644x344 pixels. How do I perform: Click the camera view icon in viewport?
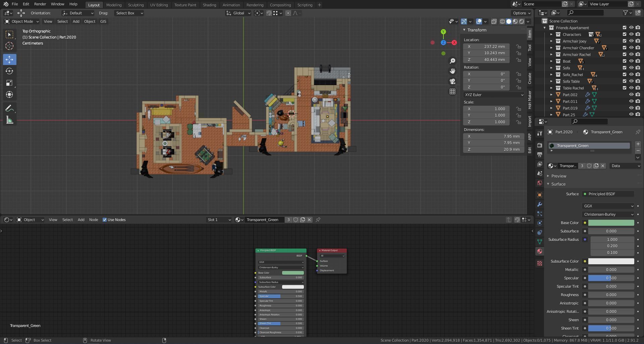[x=452, y=81]
